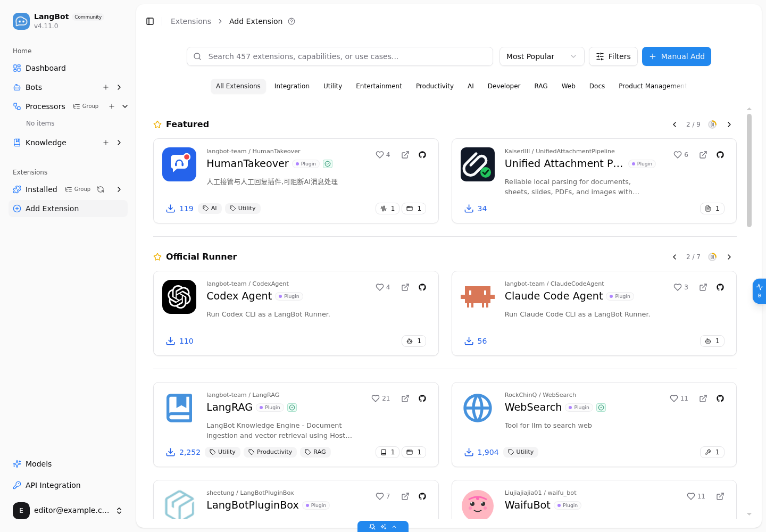Open HumanTakeover GitHub repository icon
The height and width of the screenshot is (532, 766).
422,155
